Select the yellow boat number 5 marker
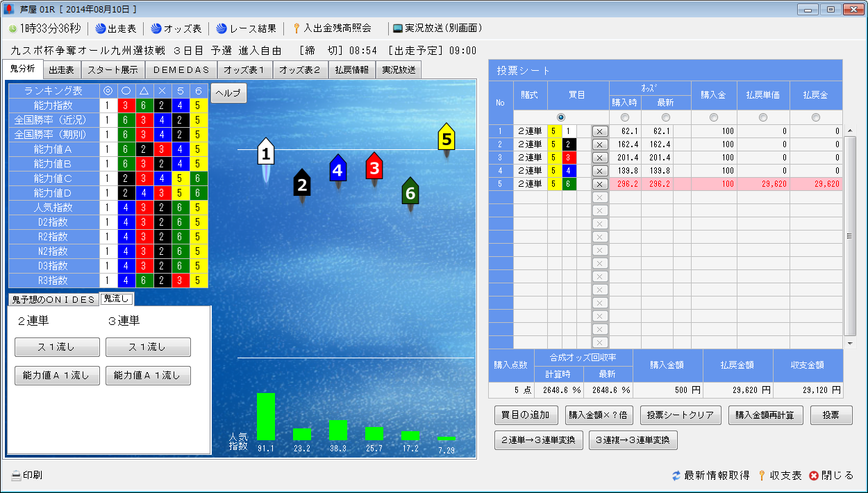 click(x=446, y=138)
